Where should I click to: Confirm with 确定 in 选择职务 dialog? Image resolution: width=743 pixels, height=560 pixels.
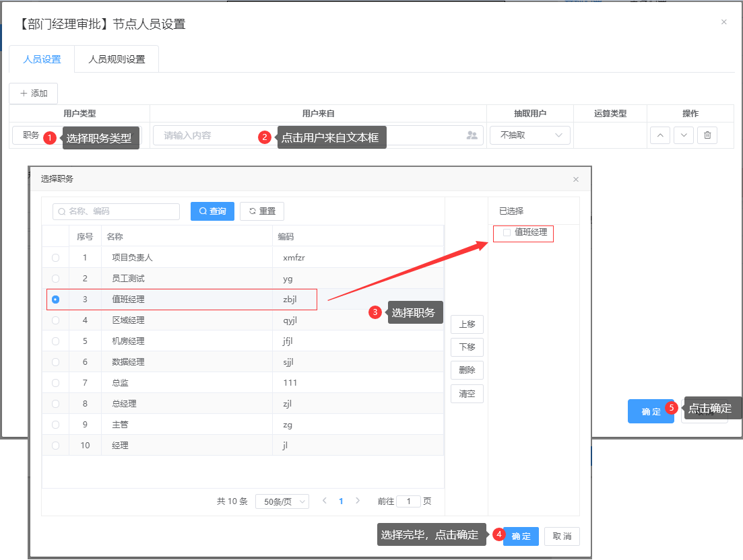point(521,536)
